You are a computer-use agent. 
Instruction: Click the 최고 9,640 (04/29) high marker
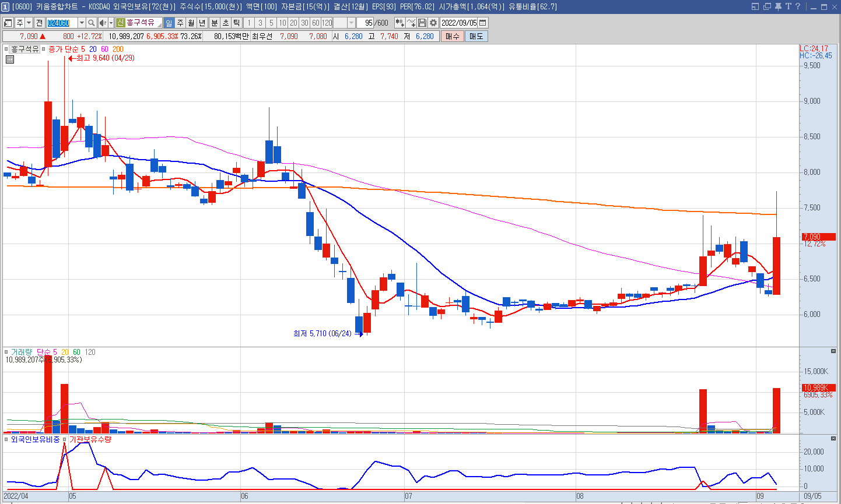click(101, 58)
